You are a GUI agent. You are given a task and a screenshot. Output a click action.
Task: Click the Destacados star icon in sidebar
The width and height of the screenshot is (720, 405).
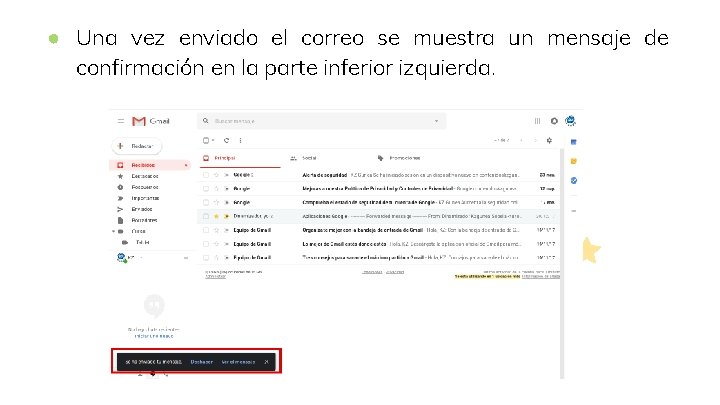click(x=120, y=176)
